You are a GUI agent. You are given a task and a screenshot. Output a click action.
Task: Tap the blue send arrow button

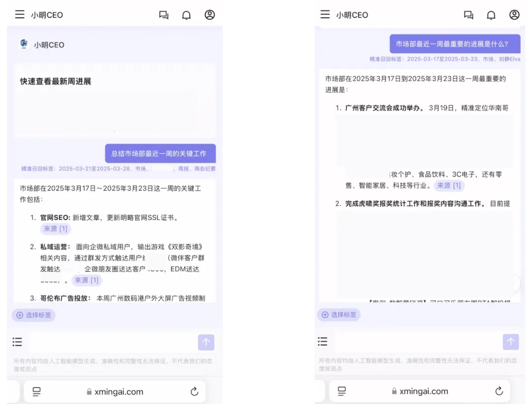206,342
